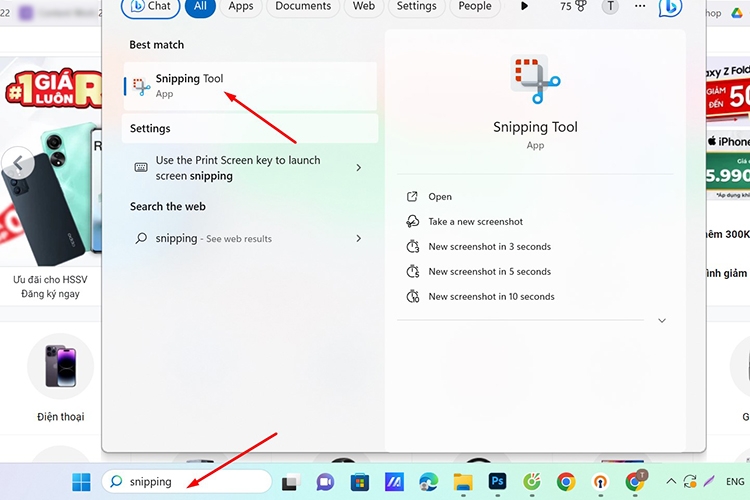Image resolution: width=750 pixels, height=500 pixels.
Task: Switch to Apps filter tab
Action: [241, 6]
